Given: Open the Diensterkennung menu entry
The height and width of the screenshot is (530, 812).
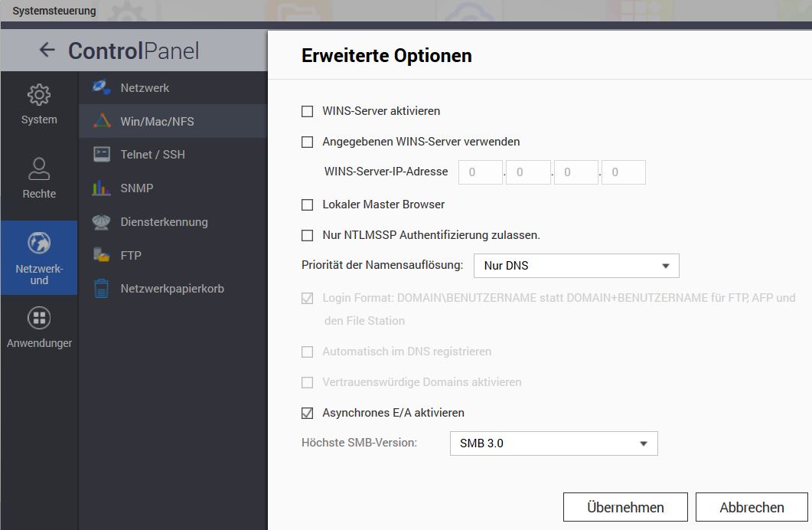Looking at the screenshot, I should pos(173,222).
